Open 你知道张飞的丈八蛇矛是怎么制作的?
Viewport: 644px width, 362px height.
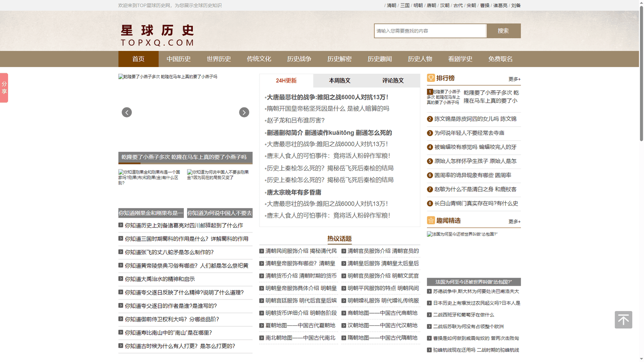pyautogui.click(x=169, y=252)
